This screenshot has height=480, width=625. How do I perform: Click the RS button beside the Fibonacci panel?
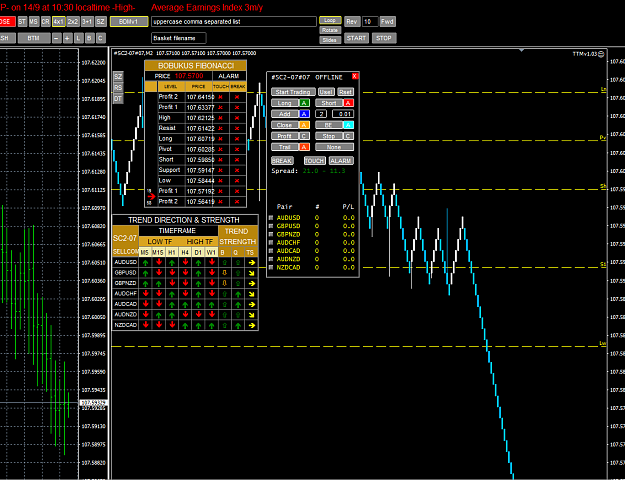[118, 88]
